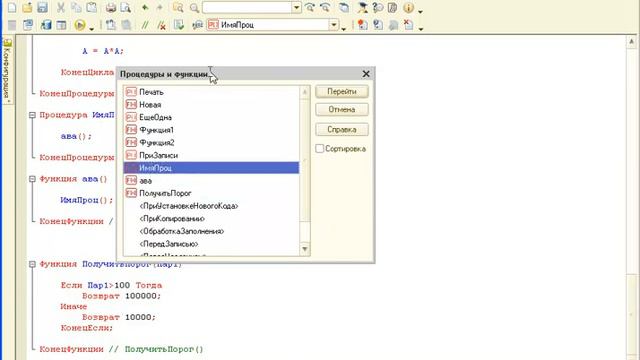The height and width of the screenshot is (360, 640).
Task: Undo last action with green arrow
Action: (145, 7)
